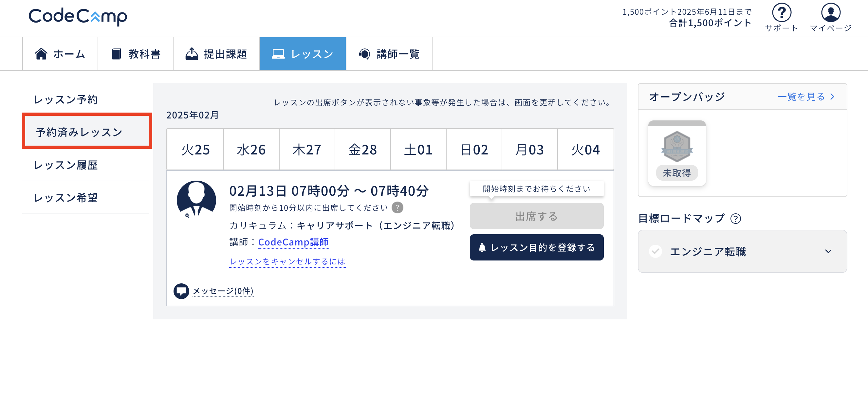Go to the ホーム tab
This screenshot has height=394, width=868.
(60, 54)
